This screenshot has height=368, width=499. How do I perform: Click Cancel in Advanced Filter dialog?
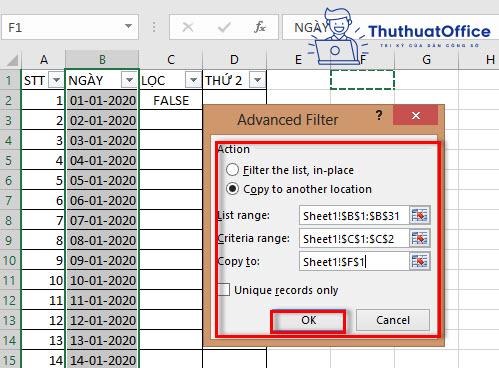(x=393, y=320)
